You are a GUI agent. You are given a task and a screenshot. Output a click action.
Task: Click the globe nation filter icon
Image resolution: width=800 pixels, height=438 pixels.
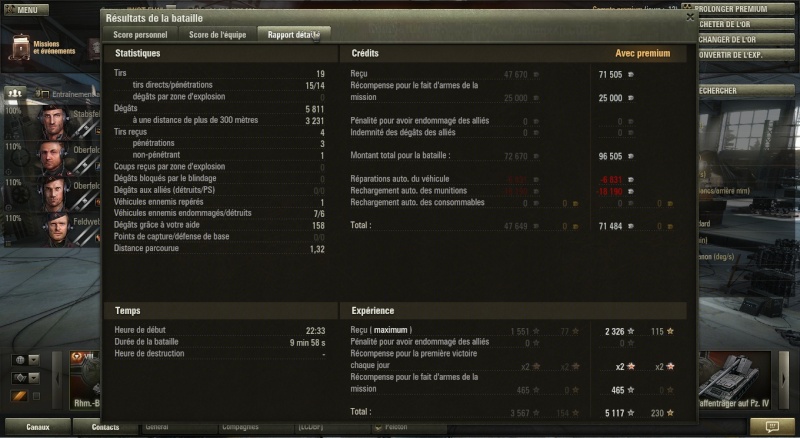[20, 360]
